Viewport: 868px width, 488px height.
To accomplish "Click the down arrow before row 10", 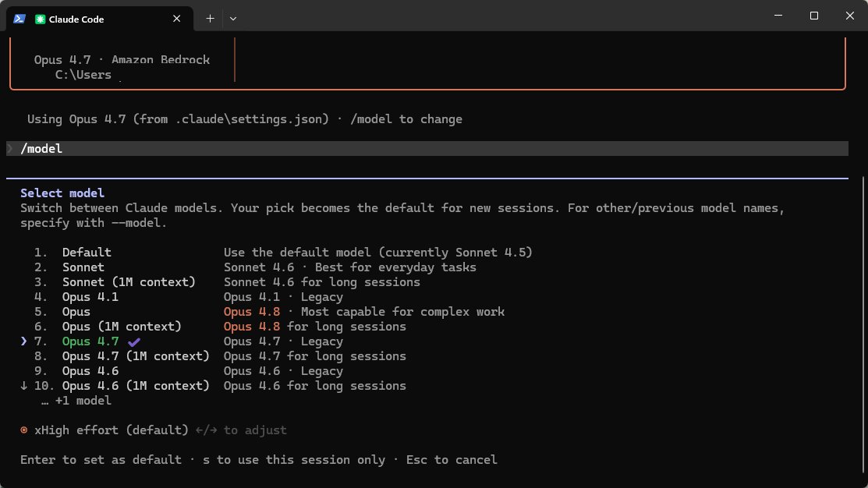I will [x=23, y=386].
